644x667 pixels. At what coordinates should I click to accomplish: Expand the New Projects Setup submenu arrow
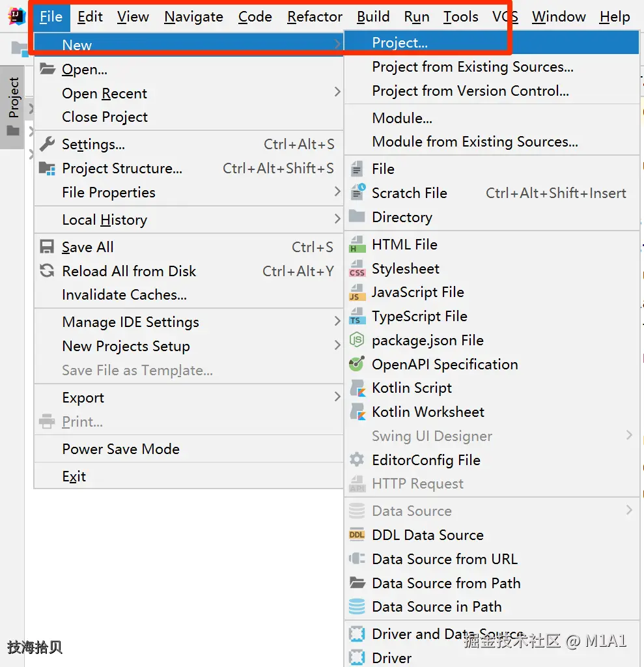tap(337, 345)
